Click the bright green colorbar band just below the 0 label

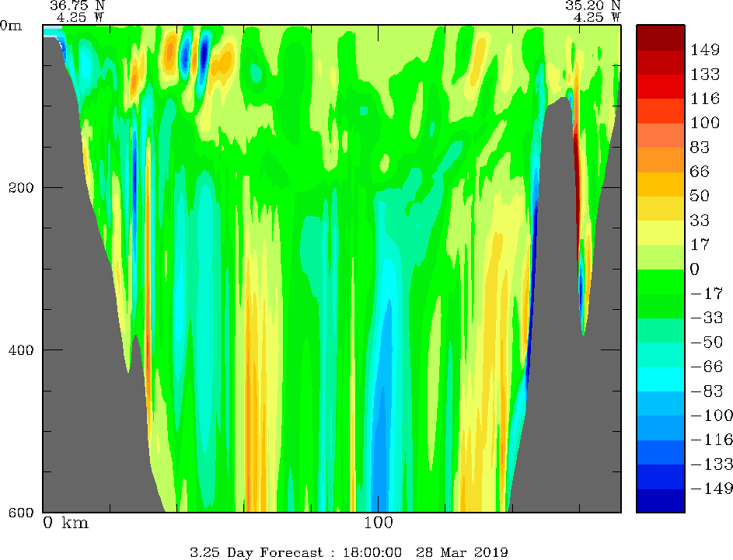tap(661, 282)
